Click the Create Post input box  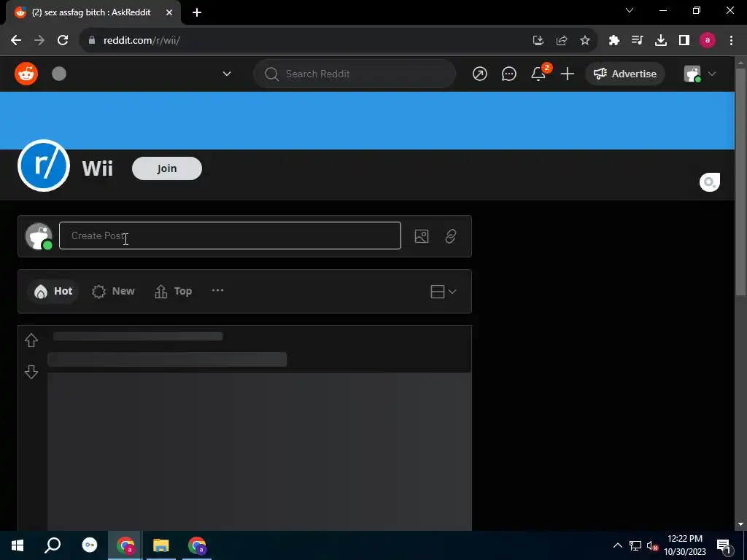[230, 236]
